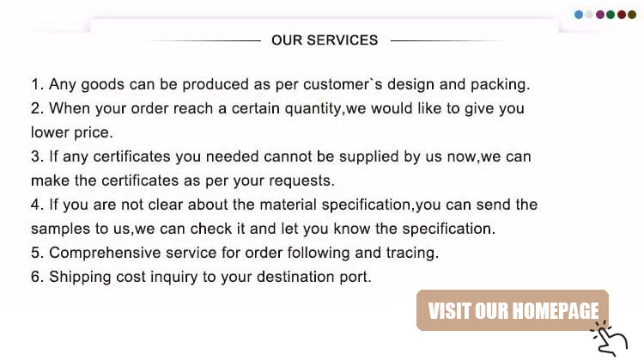The image size is (644, 361).
Task: Click item 6 Shipping cost inquiry
Action: (201, 278)
